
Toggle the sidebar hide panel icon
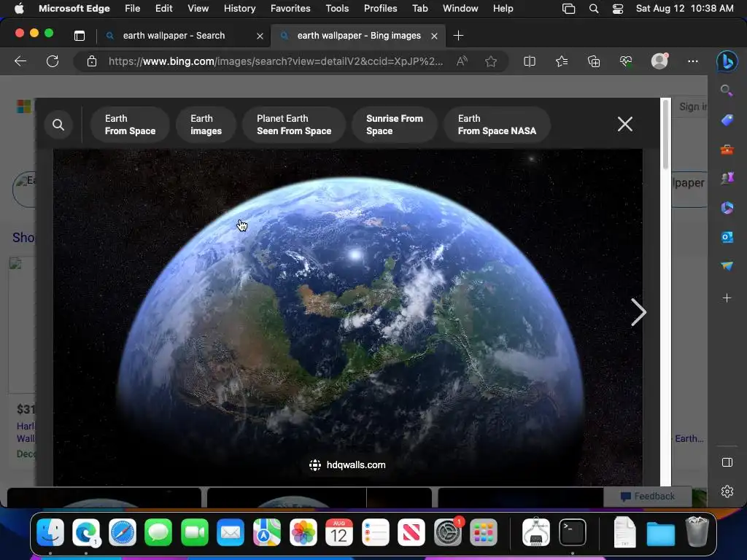pos(727,462)
